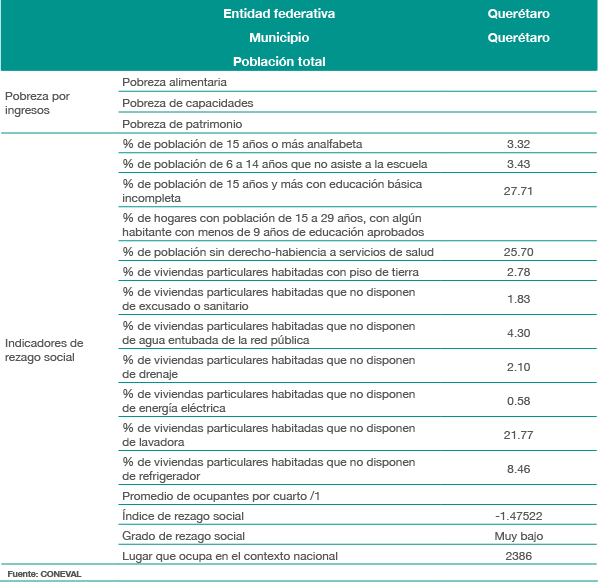Select the 'Pobreza de capacidades' row

tap(357, 103)
